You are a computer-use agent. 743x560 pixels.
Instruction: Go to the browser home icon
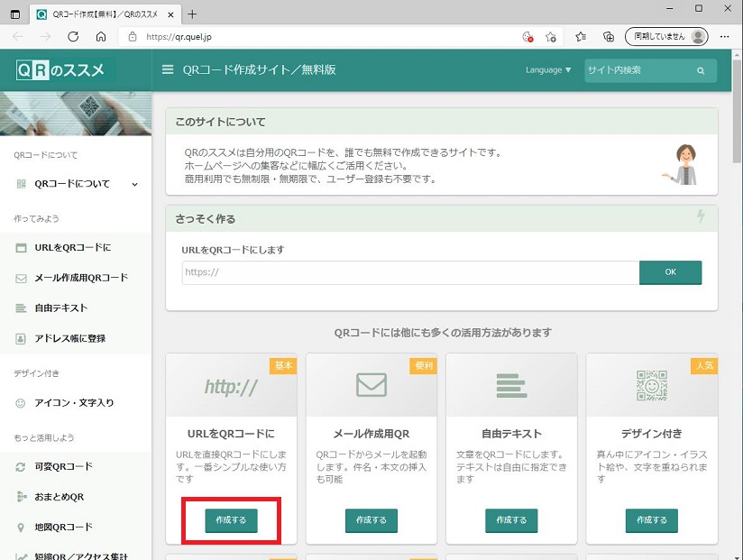point(101,36)
